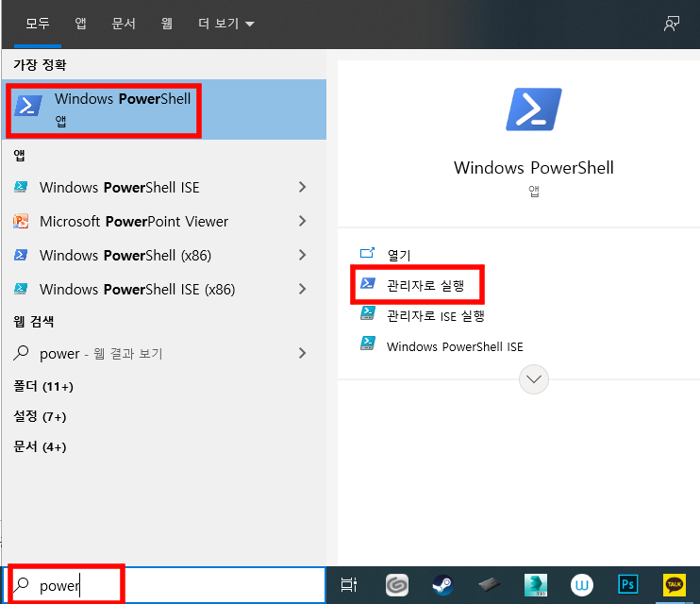This screenshot has height=604, width=700.
Task: Click the PowerShell ISE (x86) result icon
Action: [21, 289]
